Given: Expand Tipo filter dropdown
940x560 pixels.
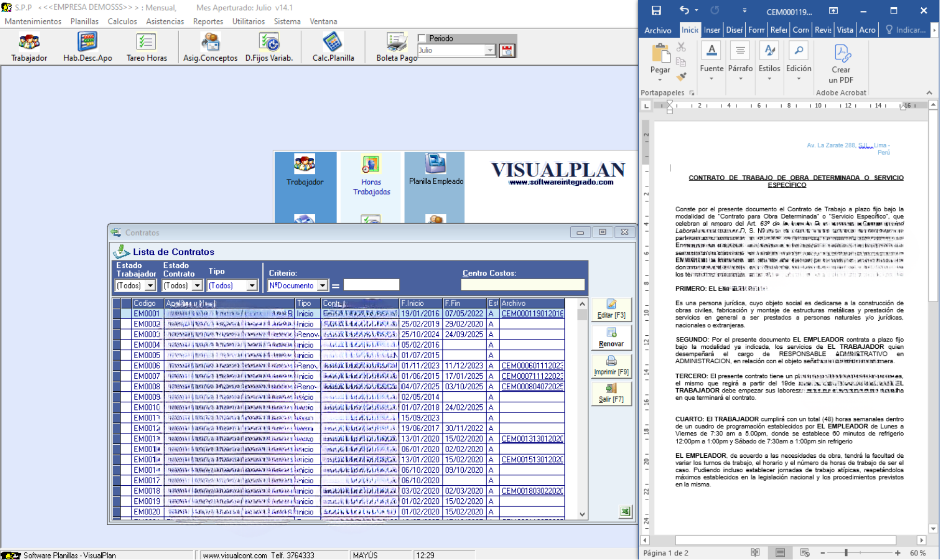Looking at the screenshot, I should coord(252,285).
